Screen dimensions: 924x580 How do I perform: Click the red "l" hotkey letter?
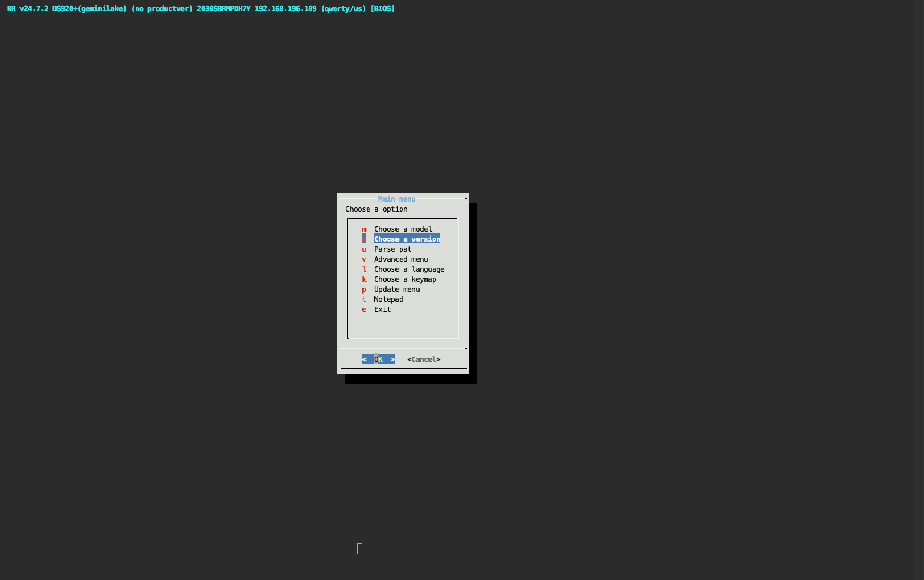coord(364,269)
